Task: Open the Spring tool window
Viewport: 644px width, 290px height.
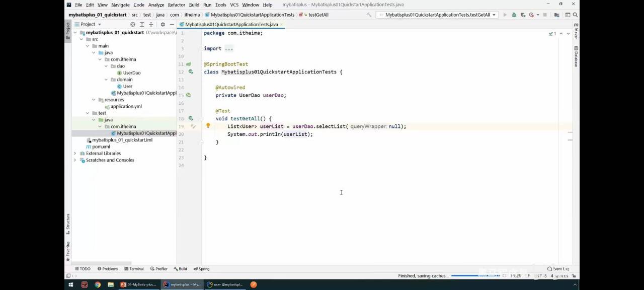Action: pos(201,269)
